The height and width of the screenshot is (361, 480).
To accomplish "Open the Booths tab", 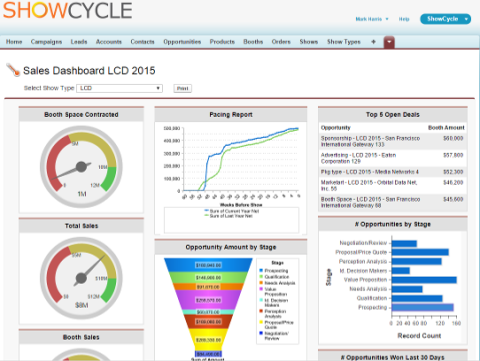I will point(253,42).
